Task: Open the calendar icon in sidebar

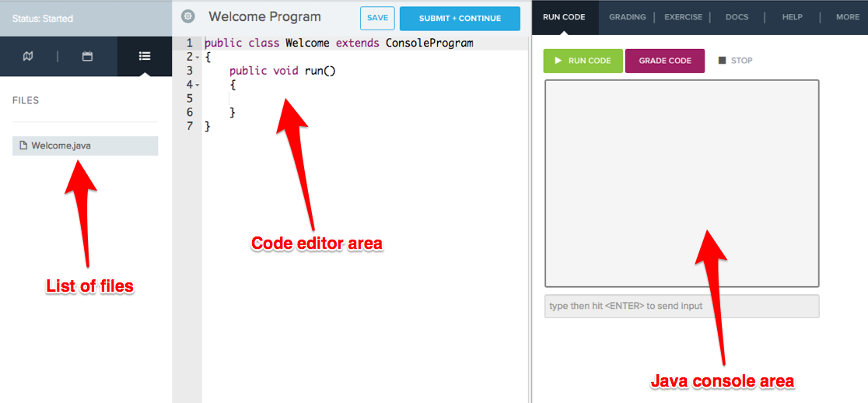Action: 87,56
